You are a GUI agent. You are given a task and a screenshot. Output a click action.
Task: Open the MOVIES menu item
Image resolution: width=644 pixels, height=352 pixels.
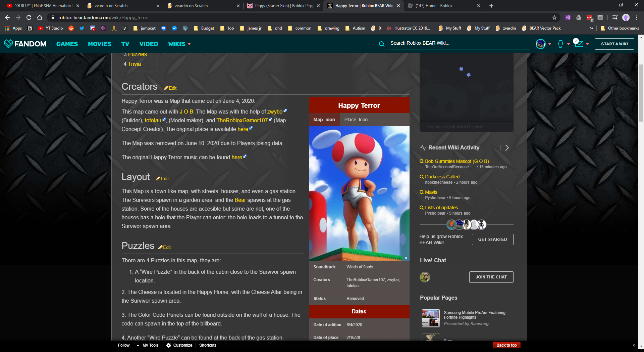(x=100, y=44)
